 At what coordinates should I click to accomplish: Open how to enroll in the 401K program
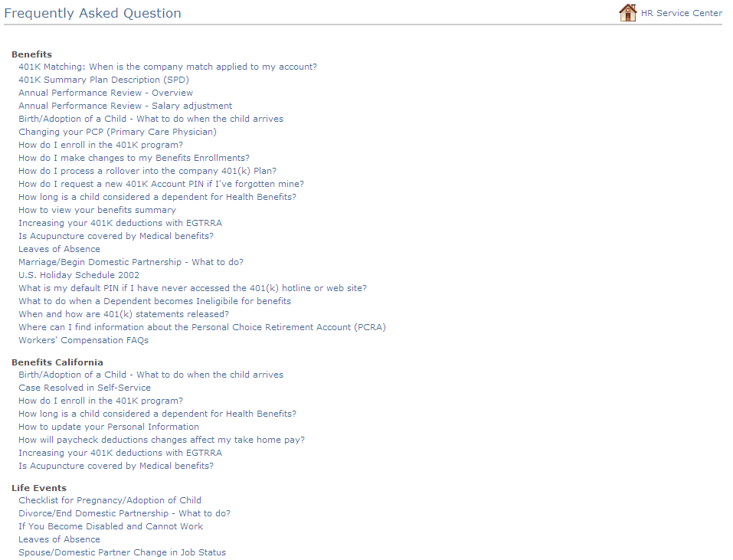(x=100, y=145)
